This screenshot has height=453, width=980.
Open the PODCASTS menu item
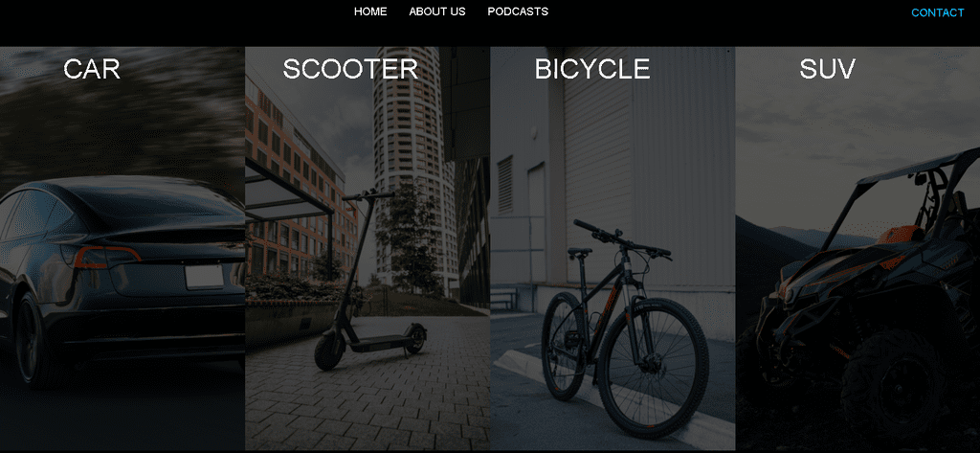click(518, 11)
